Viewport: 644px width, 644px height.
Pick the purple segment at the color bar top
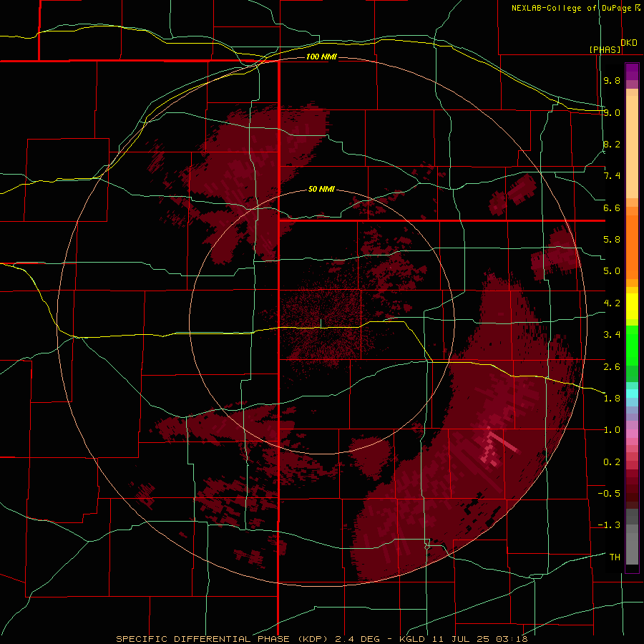tap(632, 72)
